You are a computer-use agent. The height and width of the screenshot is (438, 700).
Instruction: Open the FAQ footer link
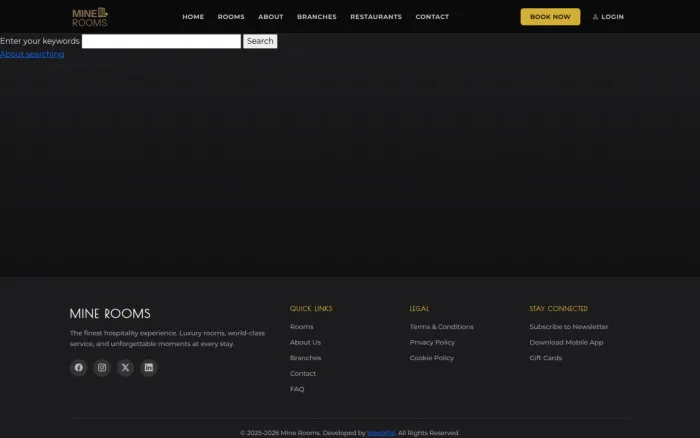(x=297, y=389)
